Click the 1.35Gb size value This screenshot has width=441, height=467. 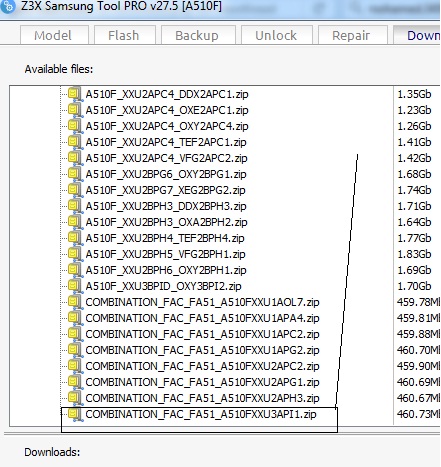coord(414,94)
